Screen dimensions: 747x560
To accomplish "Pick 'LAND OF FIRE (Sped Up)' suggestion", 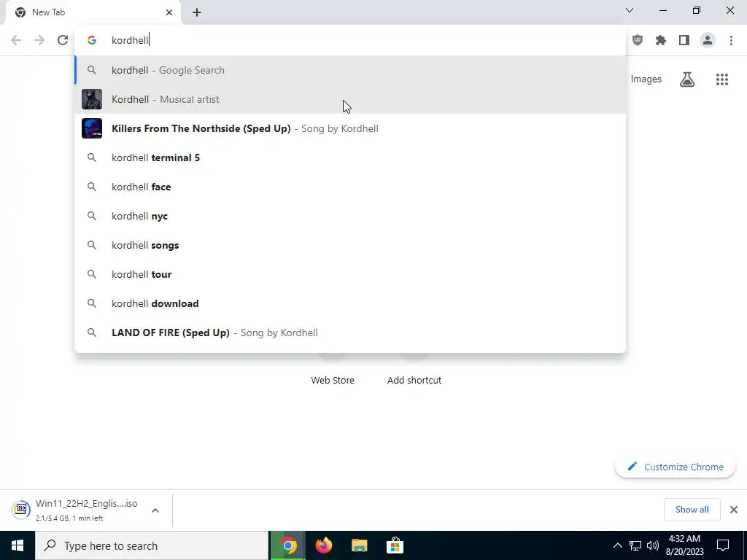I will (x=350, y=332).
